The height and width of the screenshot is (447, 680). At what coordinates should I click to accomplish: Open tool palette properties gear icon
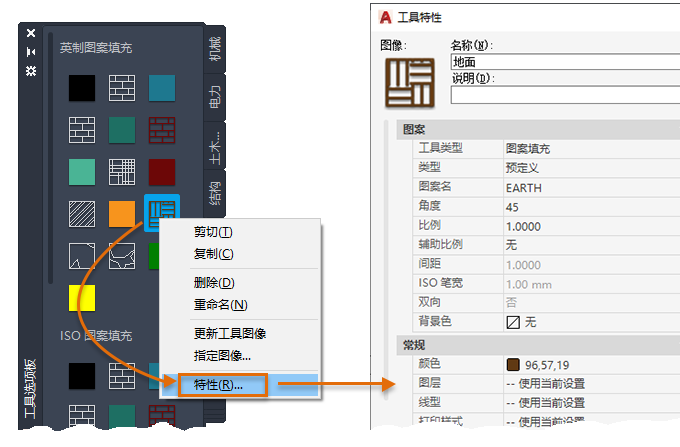point(31,71)
